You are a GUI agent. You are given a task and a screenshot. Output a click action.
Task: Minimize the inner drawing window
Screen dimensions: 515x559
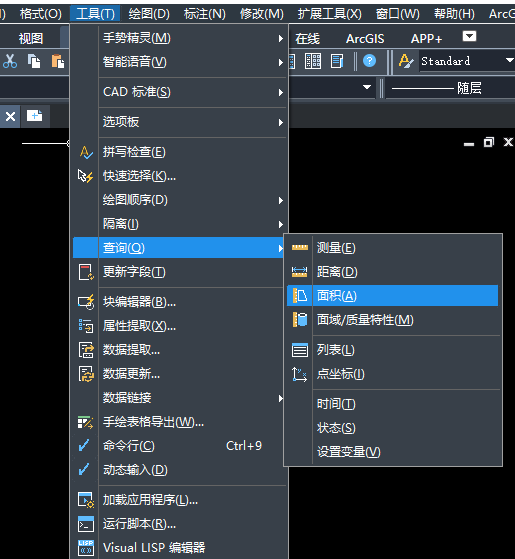[x=469, y=144]
